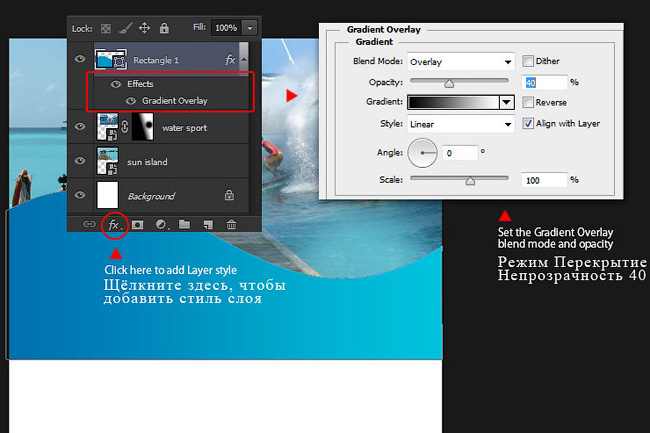Enable the Dither checkbox

(x=528, y=61)
